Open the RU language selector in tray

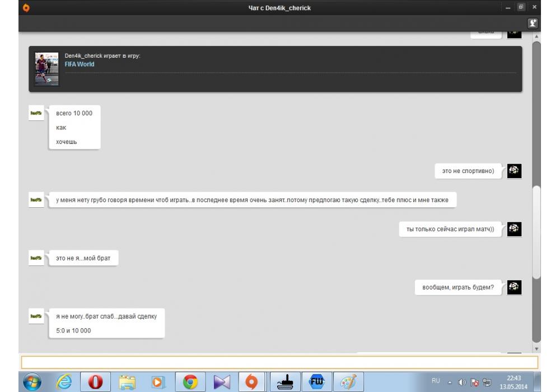tap(436, 380)
